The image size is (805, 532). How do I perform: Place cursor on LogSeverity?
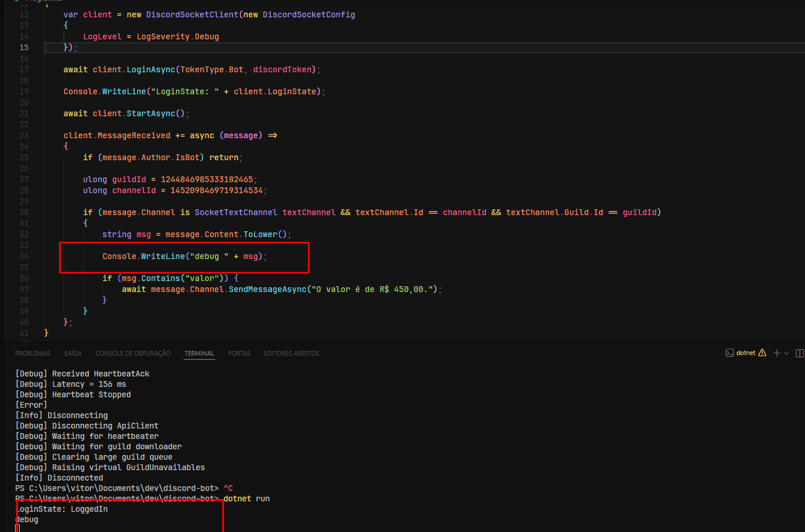point(163,36)
